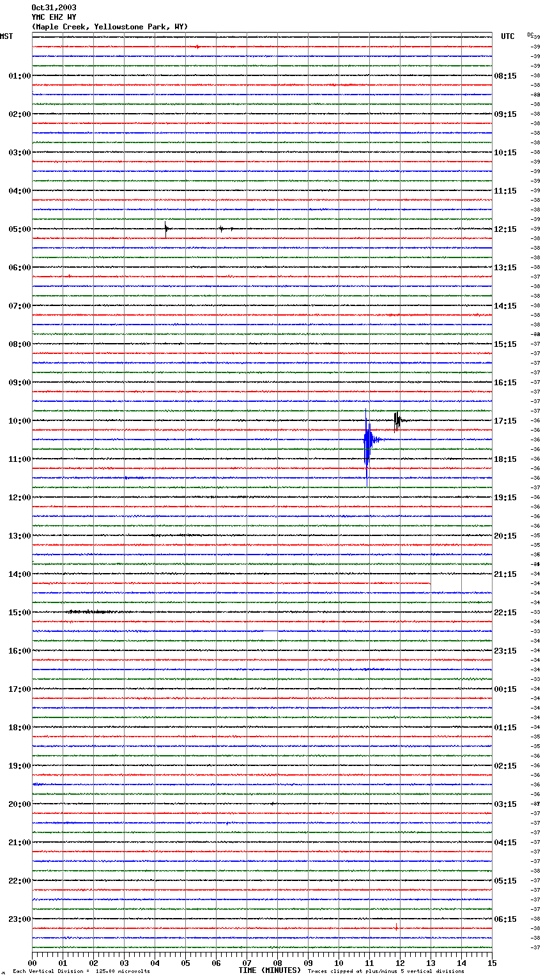Click the "01:00" MST time label
543x980 pixels.
(19, 76)
